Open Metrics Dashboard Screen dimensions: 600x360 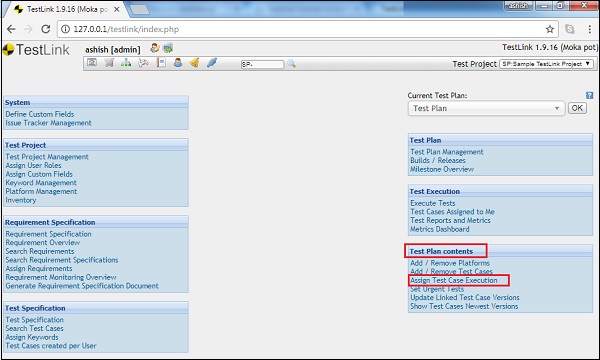[x=440, y=229]
